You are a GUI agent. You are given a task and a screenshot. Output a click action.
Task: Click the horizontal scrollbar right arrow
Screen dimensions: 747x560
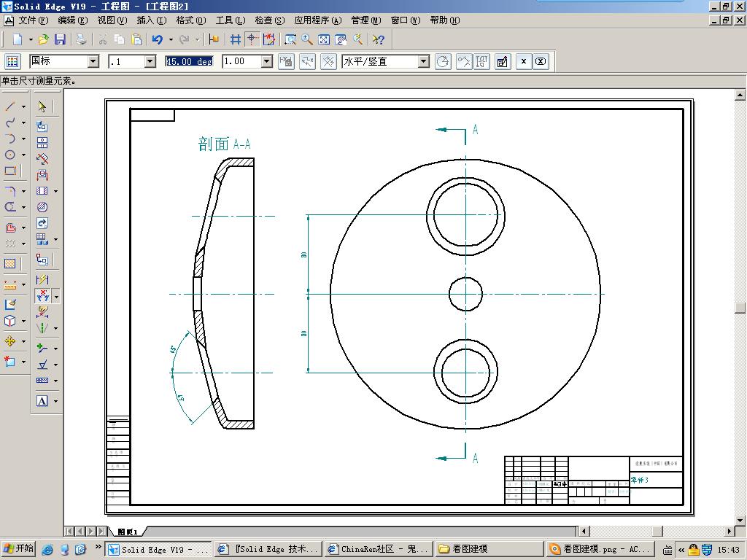[729, 531]
